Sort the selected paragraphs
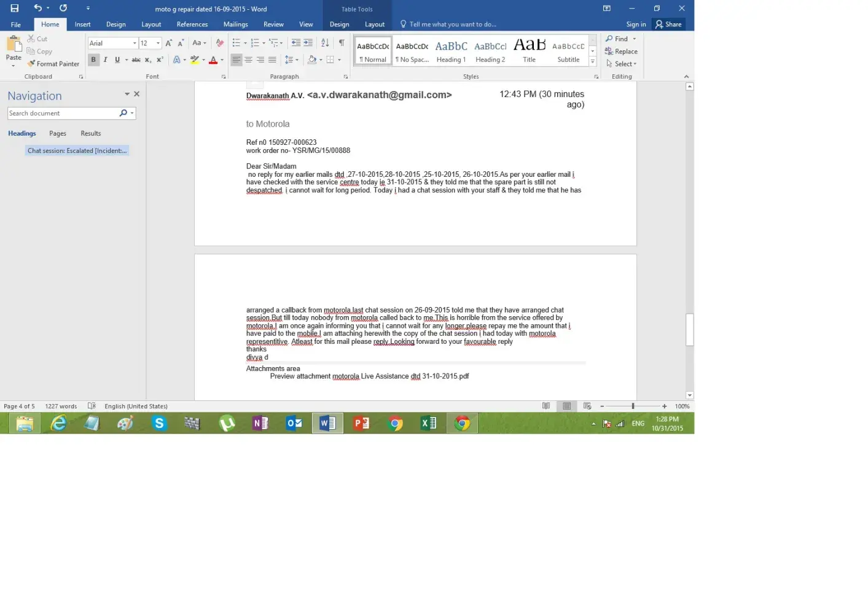This screenshot has width=868, height=614. [325, 43]
